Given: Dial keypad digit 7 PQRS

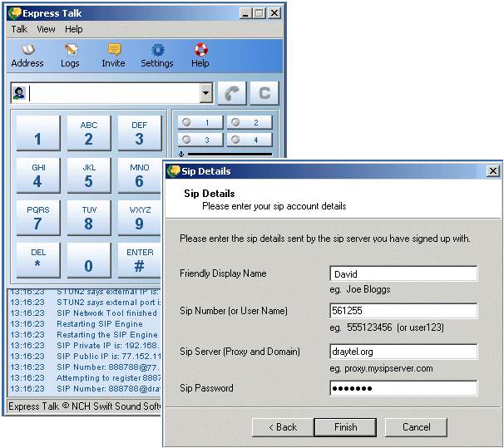Looking at the screenshot, I should (x=38, y=218).
